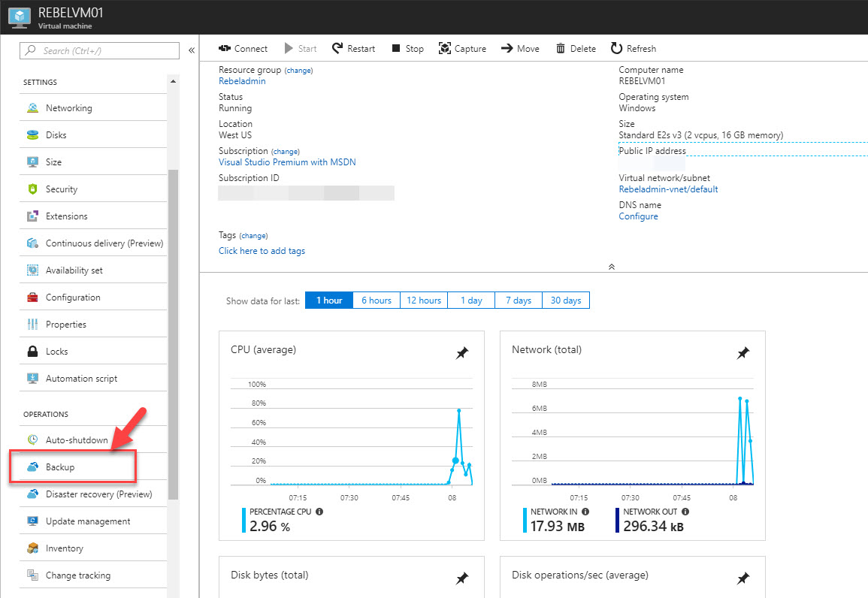Click the Refresh circular arrow icon
Viewport: 868px width, 598px height.
click(x=617, y=49)
